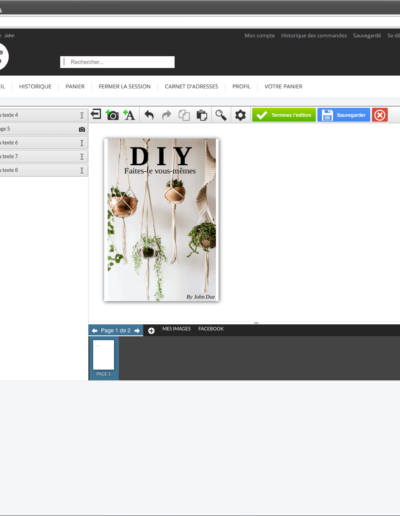The height and width of the screenshot is (516, 400).
Task: Add a photo with the camera icon
Action: (x=112, y=115)
